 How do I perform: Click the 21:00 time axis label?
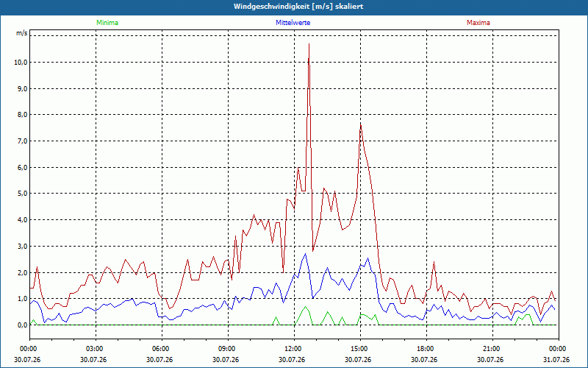492,349
